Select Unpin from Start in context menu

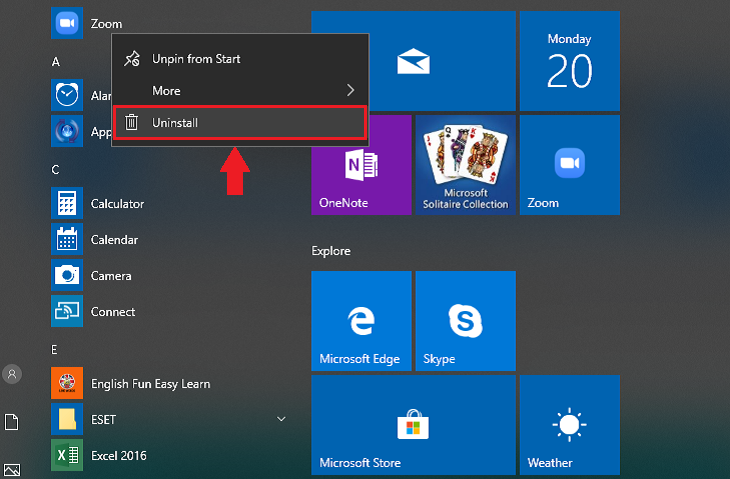(240, 59)
